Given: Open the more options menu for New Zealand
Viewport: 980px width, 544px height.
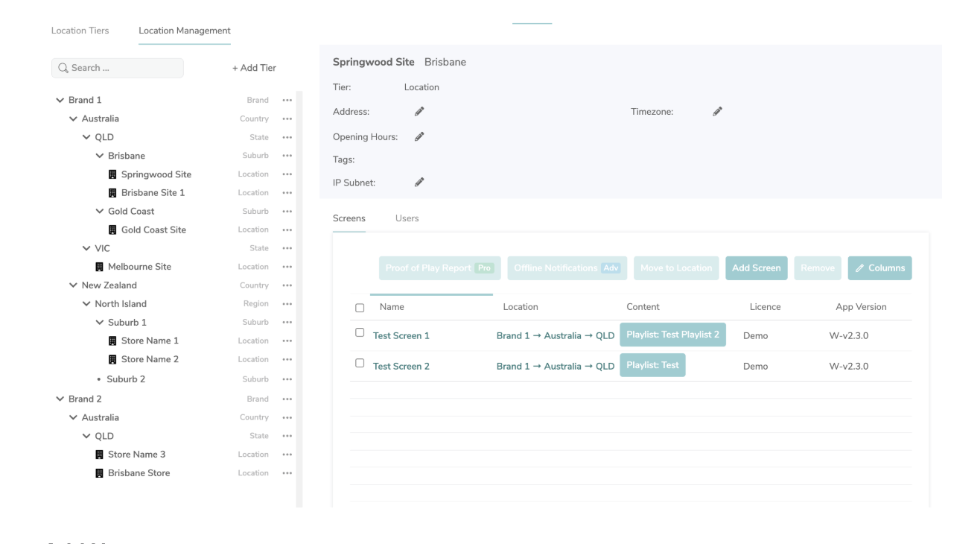Looking at the screenshot, I should pos(287,285).
